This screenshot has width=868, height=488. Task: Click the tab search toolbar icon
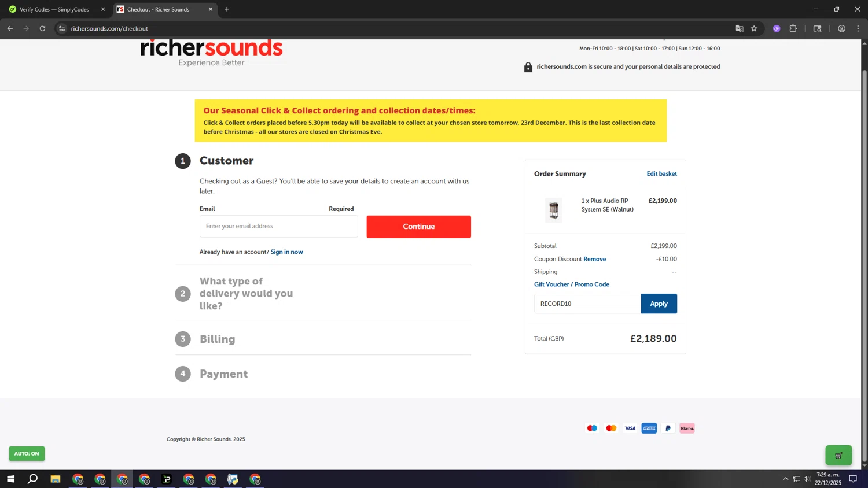pos(817,28)
